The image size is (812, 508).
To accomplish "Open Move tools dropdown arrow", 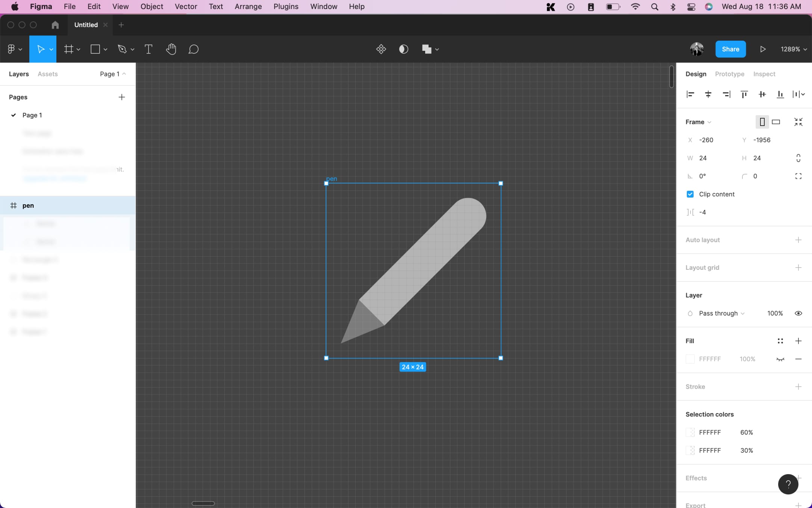I will (x=51, y=49).
